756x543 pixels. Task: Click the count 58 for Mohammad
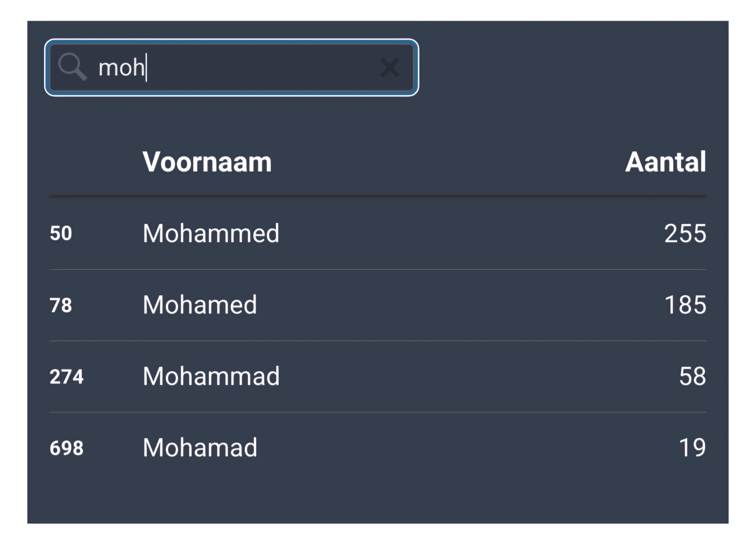coord(692,376)
